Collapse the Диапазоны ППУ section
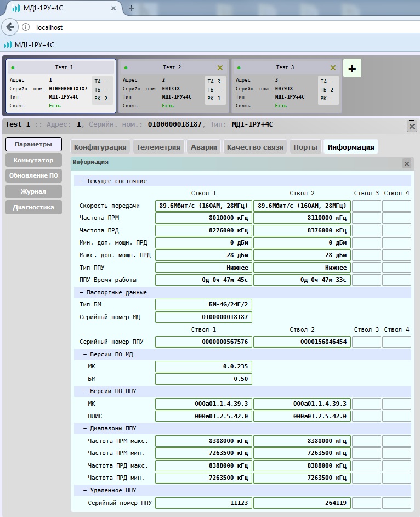Screen dimensions: 420x517 pos(242,428)
